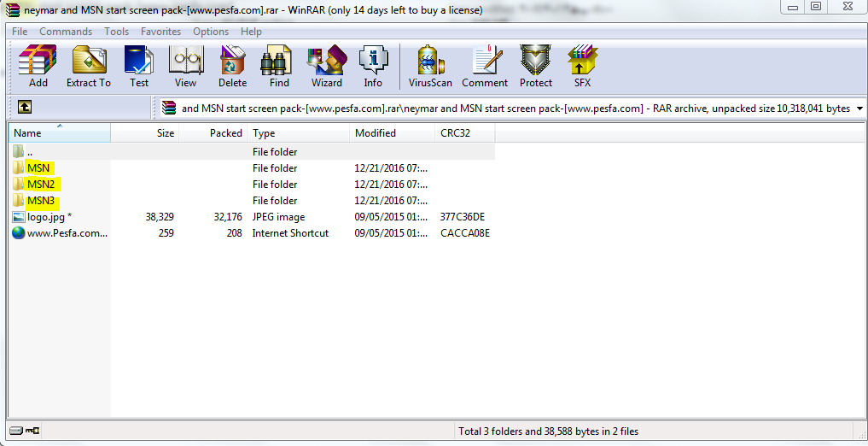Image resolution: width=868 pixels, height=446 pixels.
Task: Click the www.Pesfa.com shortcut globe icon
Action: (x=18, y=232)
